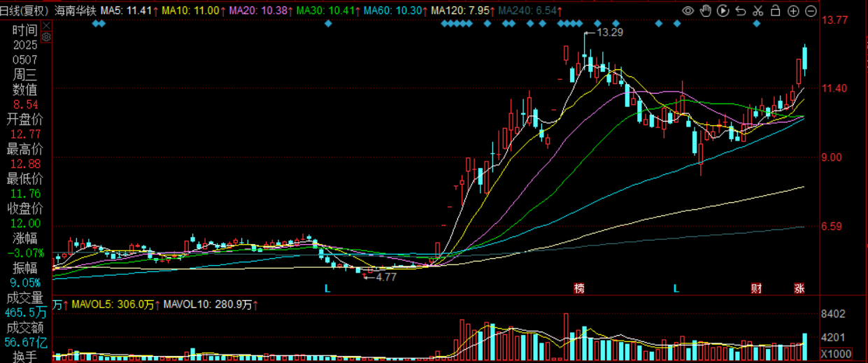Click the 11.40 price axis label
This screenshot has height=363, width=868.
(836, 88)
